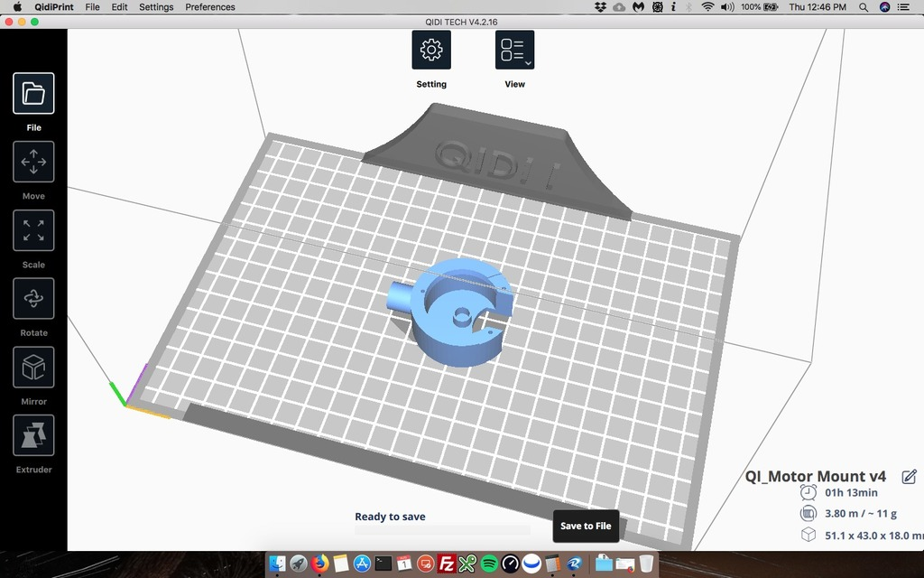The image size is (924, 578).
Task: Click the slicing progress bar below Ready to save
Action: (x=442, y=531)
